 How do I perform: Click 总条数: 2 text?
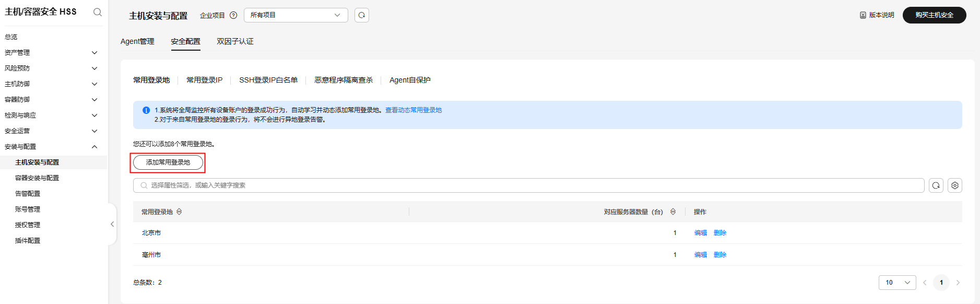[x=147, y=283]
